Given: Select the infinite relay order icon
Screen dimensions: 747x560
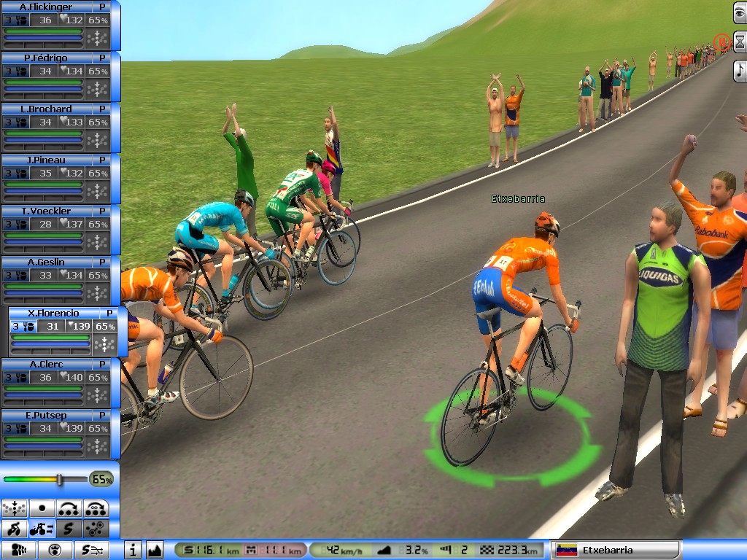Looking at the screenshot, I should tap(96, 508).
